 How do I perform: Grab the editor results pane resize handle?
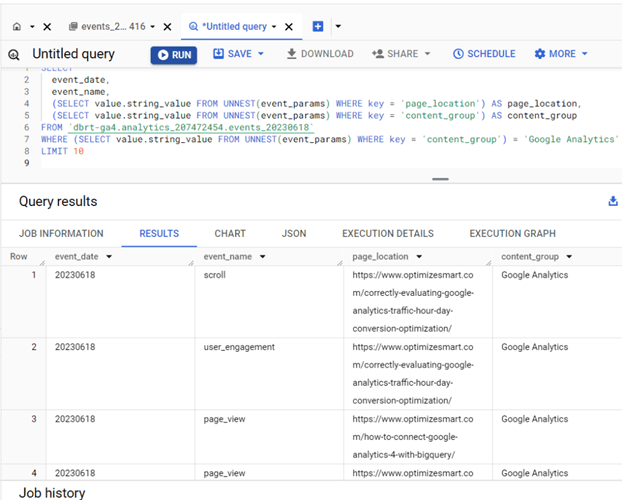[x=440, y=179]
